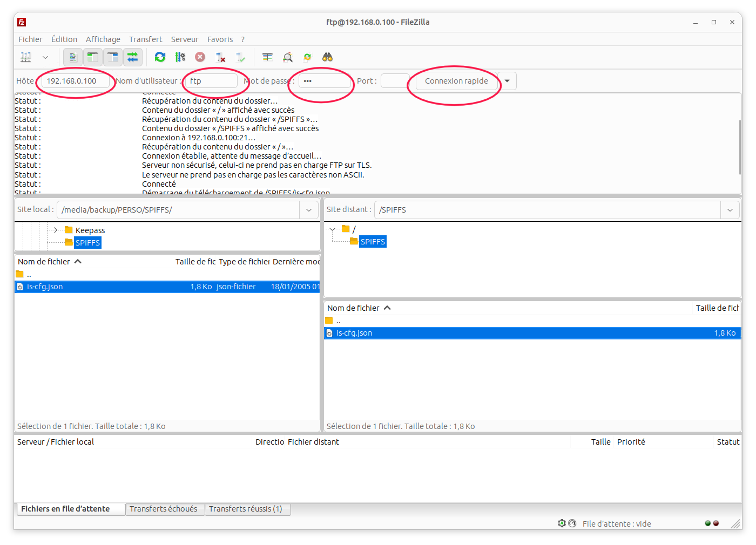Click the Site distant path field
756x545 pixels.
[548, 210]
